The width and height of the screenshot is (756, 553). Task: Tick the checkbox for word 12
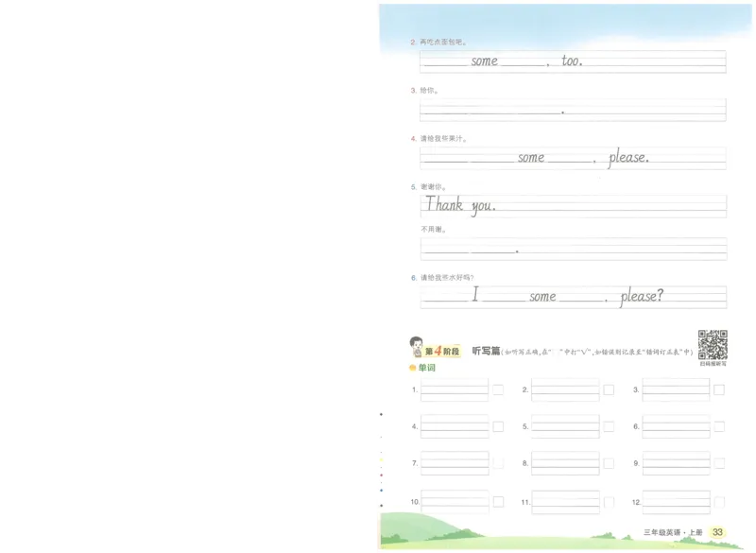[x=717, y=500]
